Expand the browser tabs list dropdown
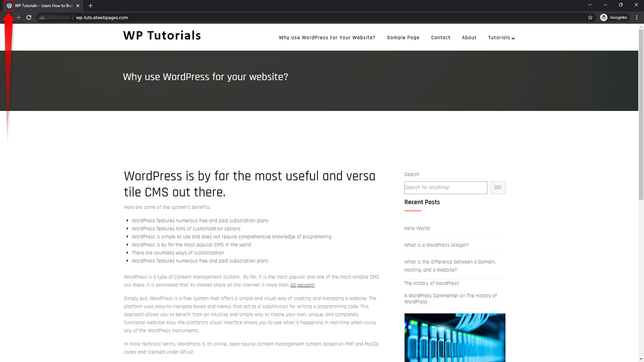 tap(590, 5)
